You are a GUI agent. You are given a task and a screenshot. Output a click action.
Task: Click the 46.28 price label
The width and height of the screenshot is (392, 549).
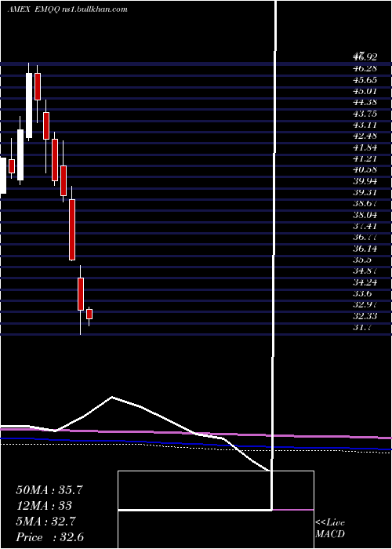pos(365,68)
